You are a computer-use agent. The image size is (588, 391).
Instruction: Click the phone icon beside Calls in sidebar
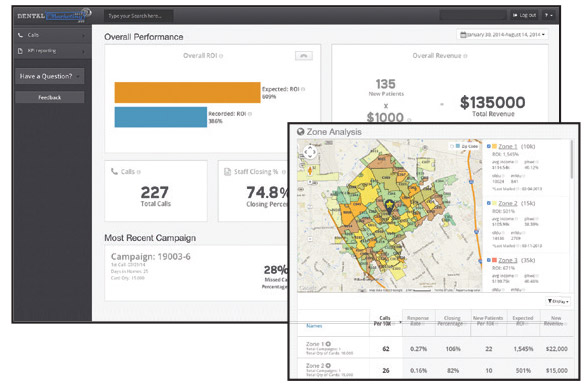pyautogui.click(x=20, y=35)
